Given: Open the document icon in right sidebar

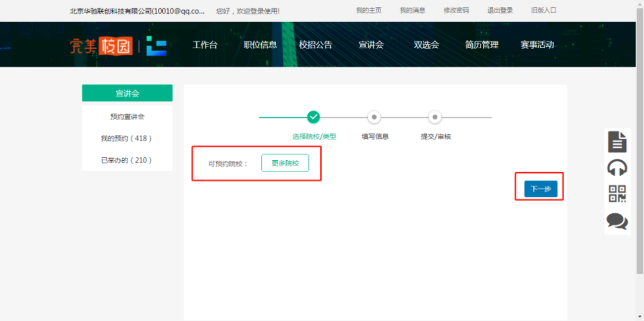Looking at the screenshot, I should (617, 142).
